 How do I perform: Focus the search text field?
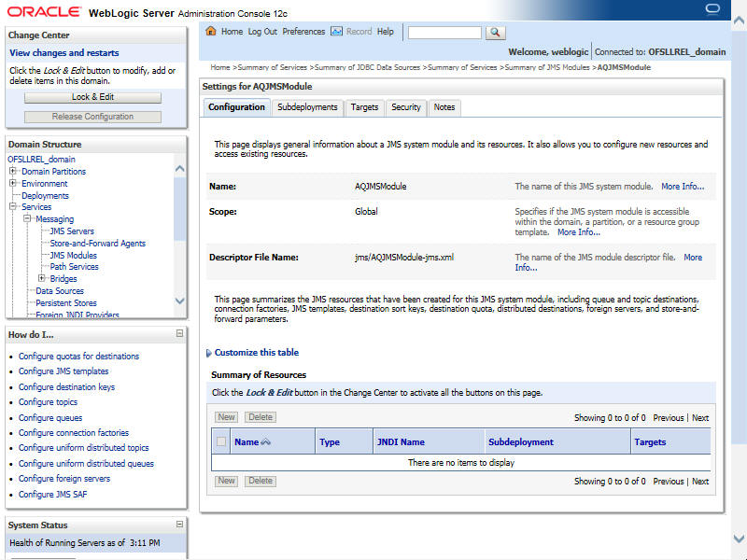pos(444,33)
